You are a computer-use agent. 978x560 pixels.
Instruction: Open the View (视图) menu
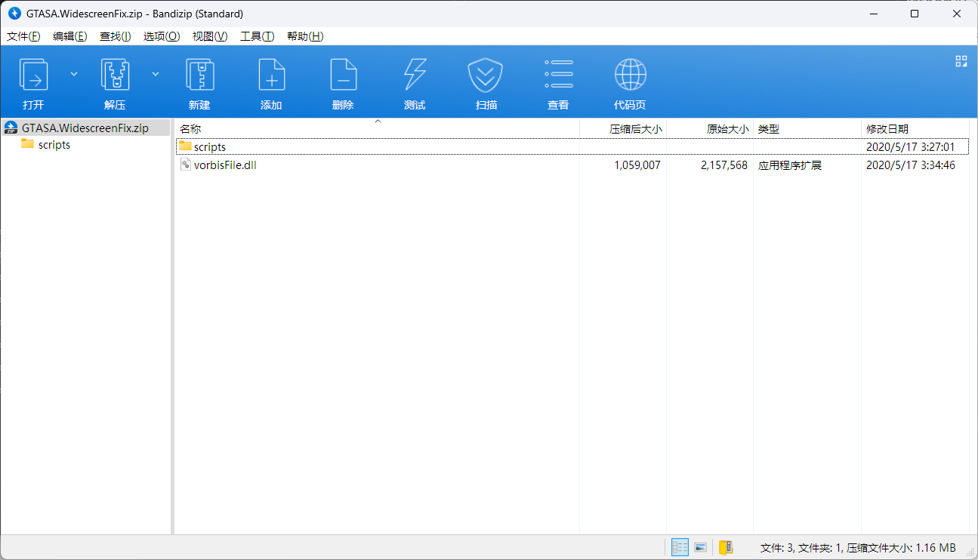pos(210,36)
